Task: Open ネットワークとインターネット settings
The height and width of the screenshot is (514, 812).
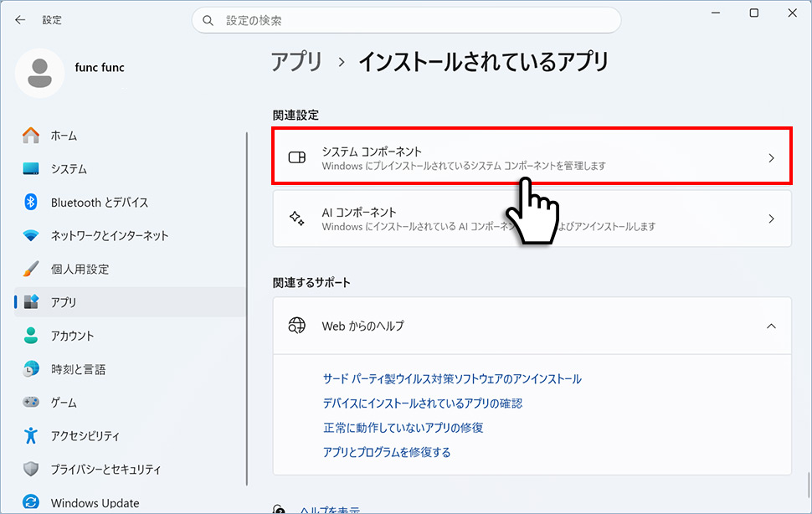Action: (130, 235)
